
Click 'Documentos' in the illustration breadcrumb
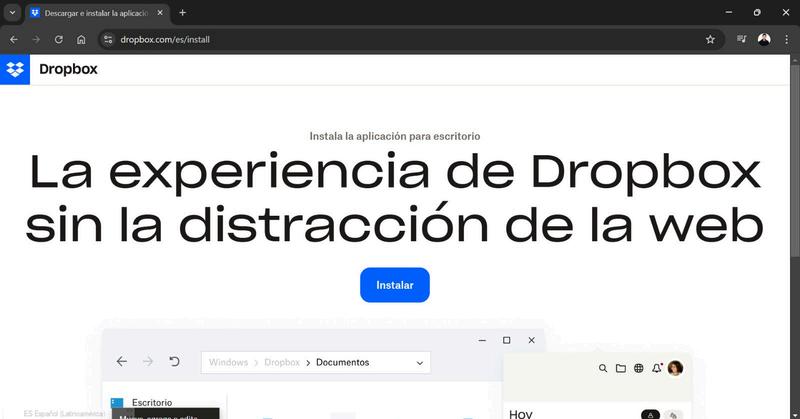point(342,362)
